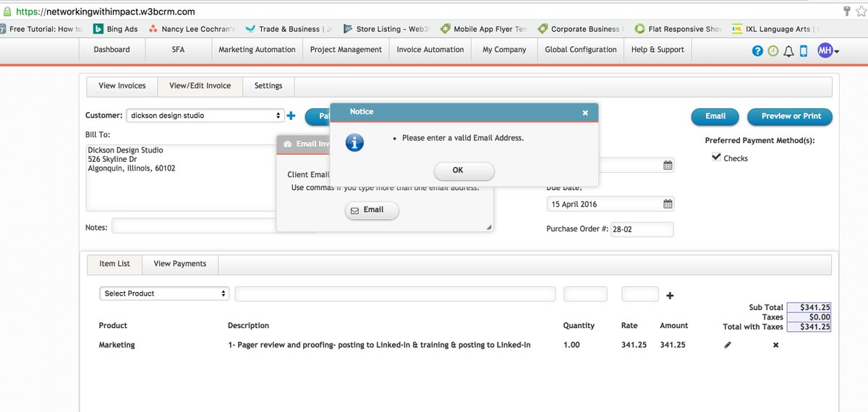Image resolution: width=868 pixels, height=412 pixels.
Task: Bookmark this page with the star icon
Action: [x=861, y=12]
